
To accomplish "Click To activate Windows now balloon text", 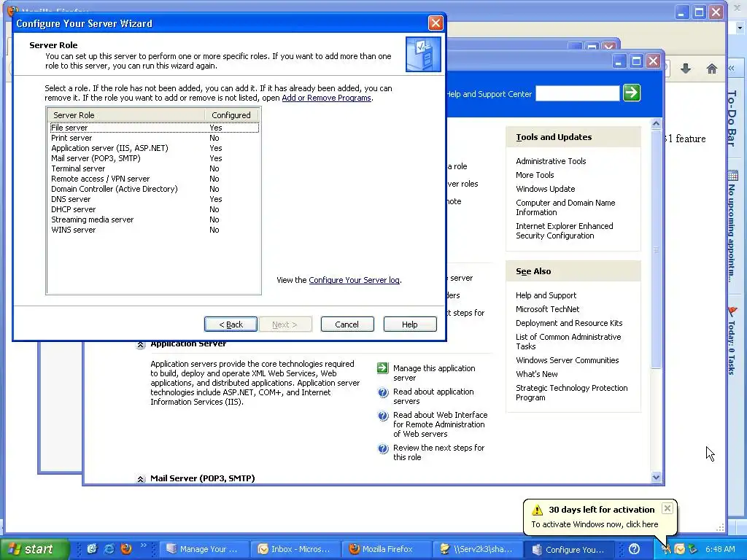I will click(x=595, y=524).
